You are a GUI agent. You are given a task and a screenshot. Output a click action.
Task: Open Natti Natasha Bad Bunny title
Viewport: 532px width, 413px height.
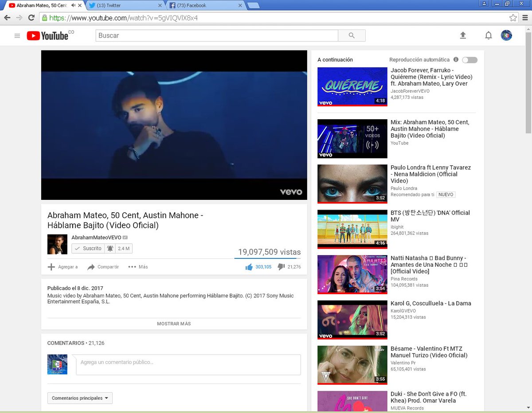(x=429, y=265)
